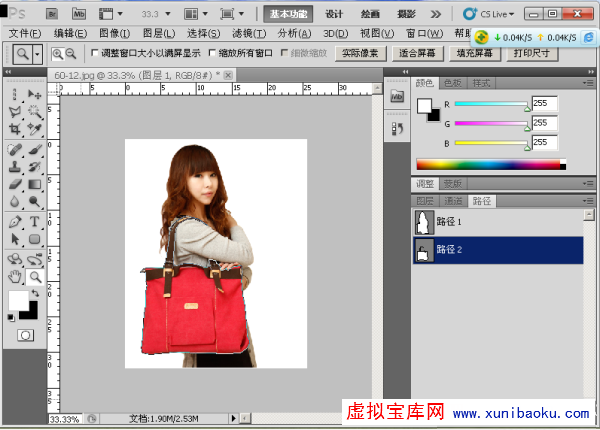Click the 实际像素 button

(361, 53)
